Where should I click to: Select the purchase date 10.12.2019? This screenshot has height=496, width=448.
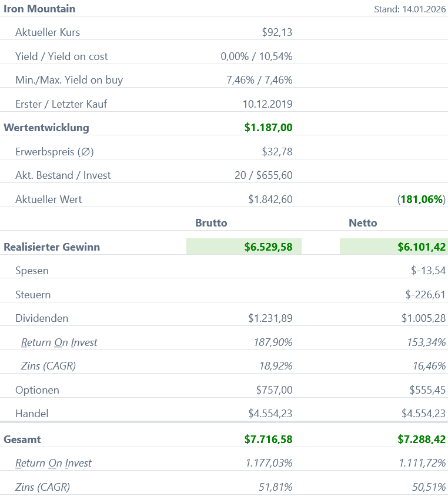click(267, 104)
